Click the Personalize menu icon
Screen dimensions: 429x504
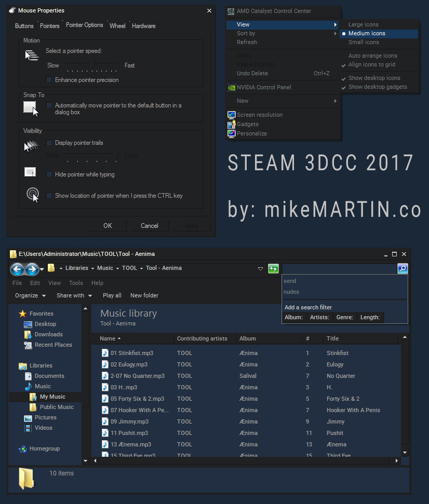point(231,133)
